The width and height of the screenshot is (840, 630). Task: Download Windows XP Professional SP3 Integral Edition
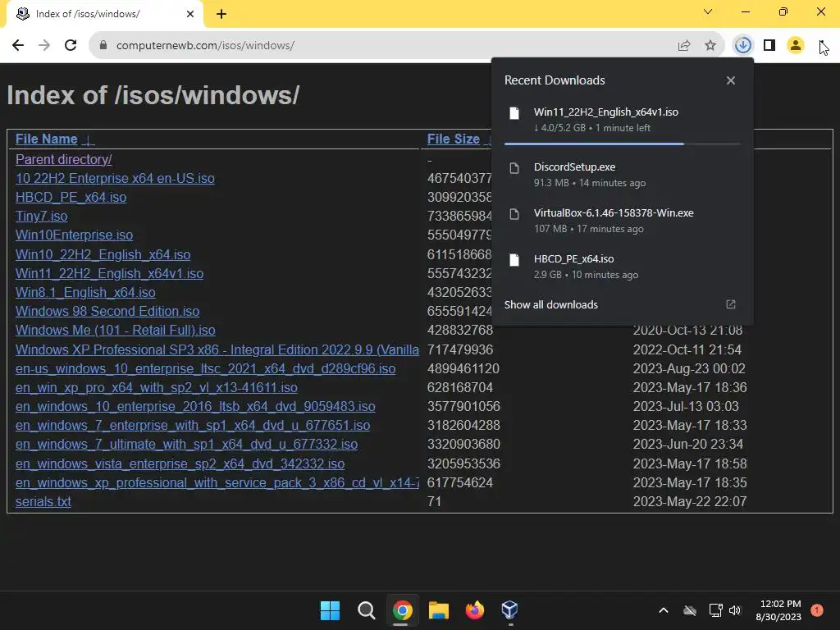(217, 349)
